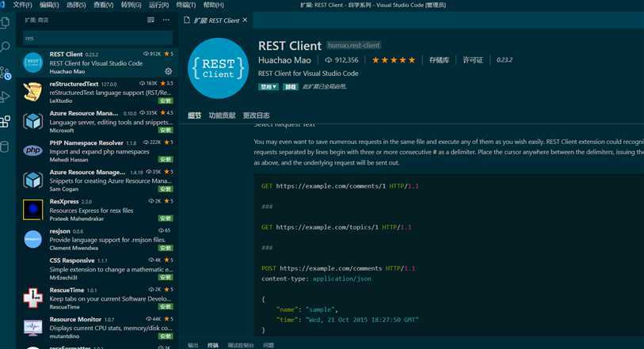Click Sam Cogan's Azure Resource Manager icon
Screen dimensions: 644x349
[x=32, y=180]
